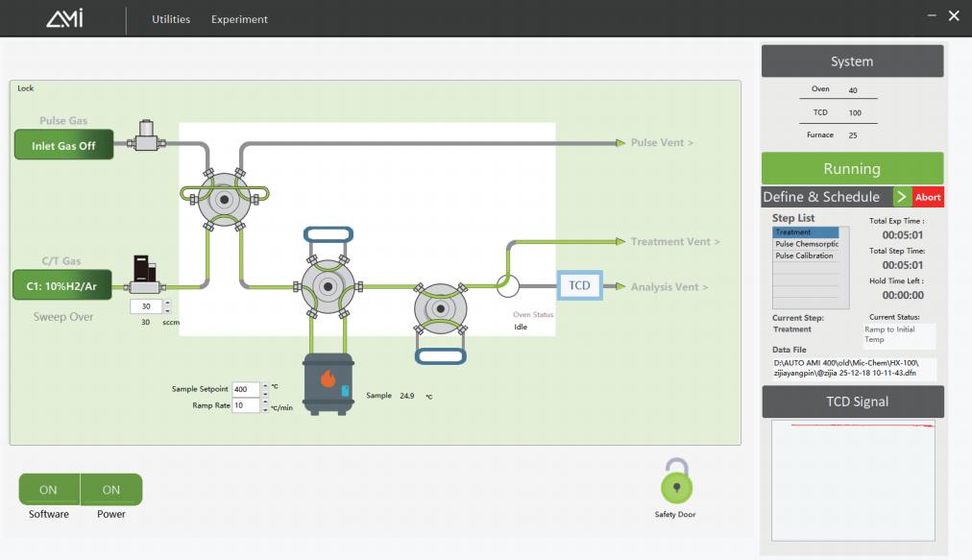Screen dimensions: 972x560
Task: Open the Experiment menu
Action: 239,19
